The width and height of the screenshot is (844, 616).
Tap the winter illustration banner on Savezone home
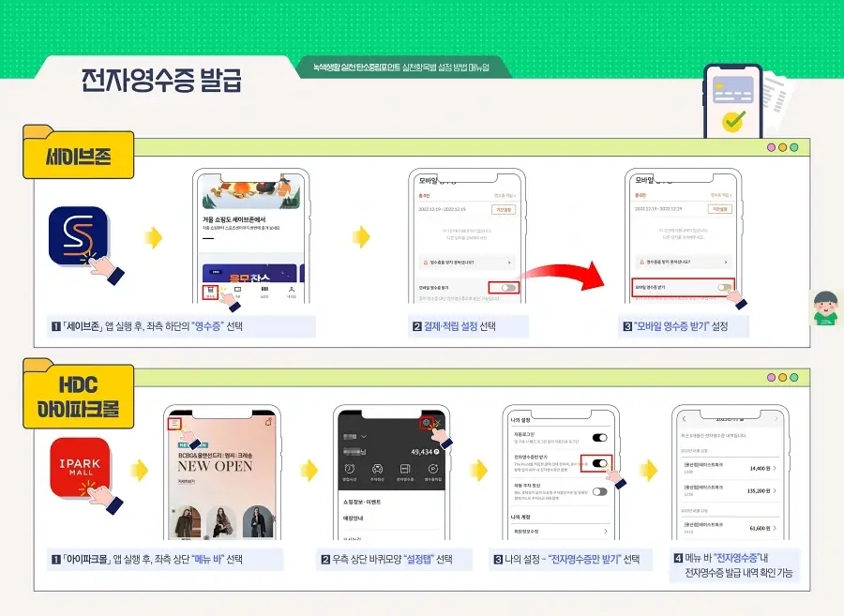click(x=251, y=193)
